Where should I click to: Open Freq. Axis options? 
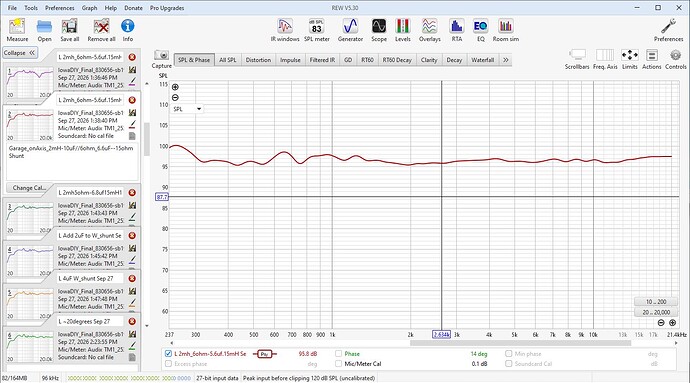pyautogui.click(x=605, y=59)
